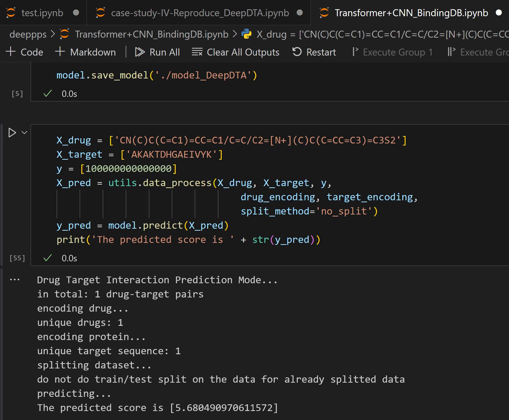Image resolution: width=509 pixels, height=420 pixels.
Task: Open the chevron after Transformer+CNN_BindingDB.ipynb breadcrumb
Action: point(234,34)
